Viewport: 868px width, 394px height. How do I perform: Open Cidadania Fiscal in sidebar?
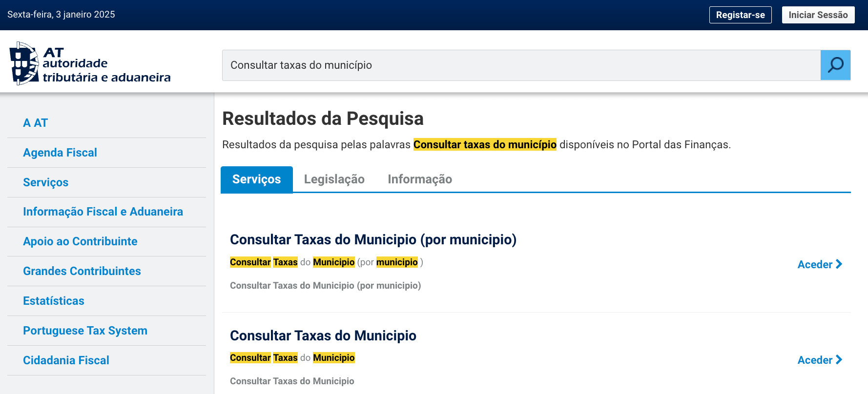coord(66,360)
